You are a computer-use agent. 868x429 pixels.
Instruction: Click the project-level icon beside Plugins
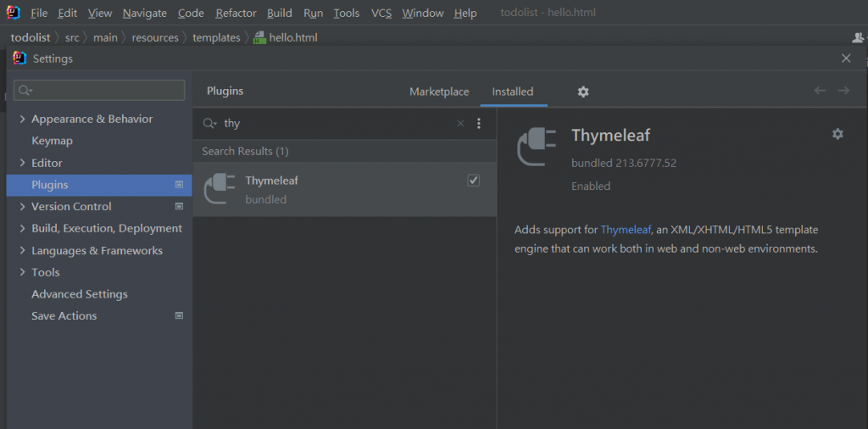point(179,185)
